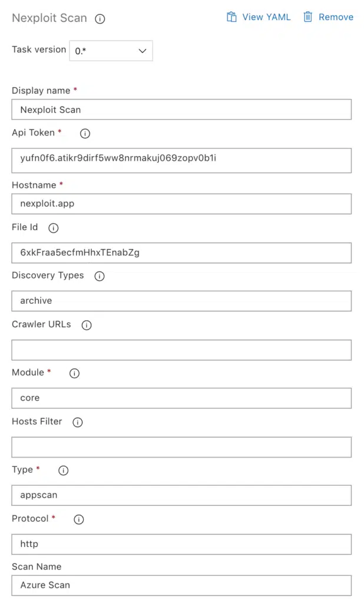This screenshot has width=364, height=603.
Task: Click the Module field containing core
Action: [181, 398]
